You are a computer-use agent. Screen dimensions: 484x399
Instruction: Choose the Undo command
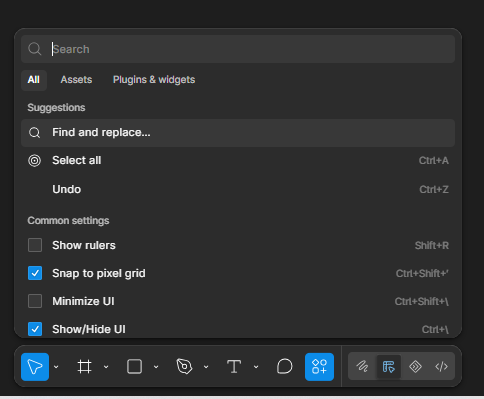point(238,189)
